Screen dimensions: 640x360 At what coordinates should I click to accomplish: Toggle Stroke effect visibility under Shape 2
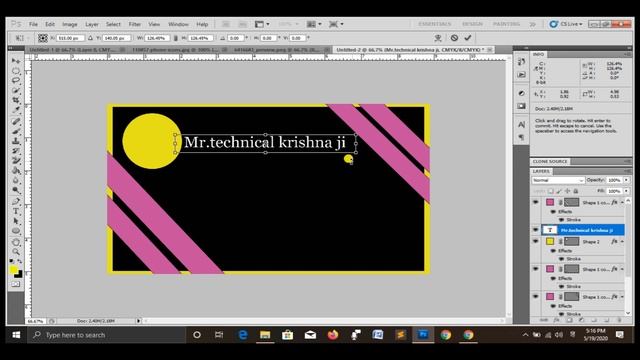[561, 259]
